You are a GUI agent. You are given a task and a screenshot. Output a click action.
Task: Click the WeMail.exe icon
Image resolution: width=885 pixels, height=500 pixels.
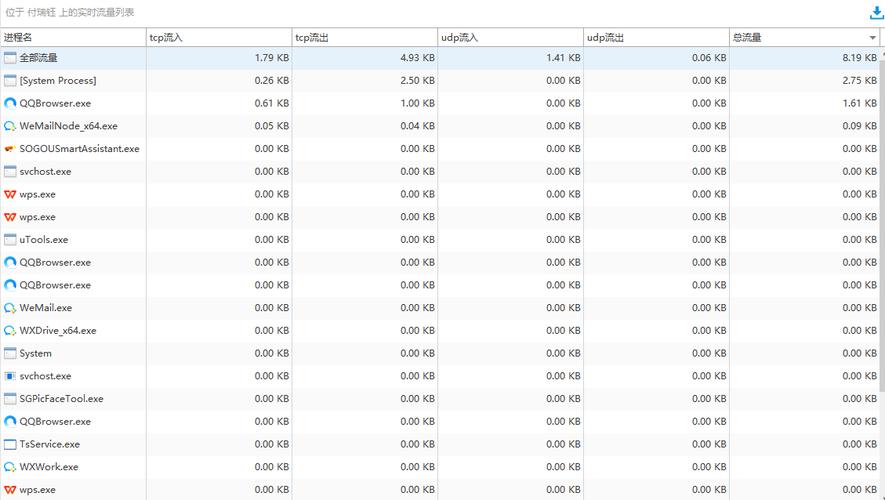(10, 308)
